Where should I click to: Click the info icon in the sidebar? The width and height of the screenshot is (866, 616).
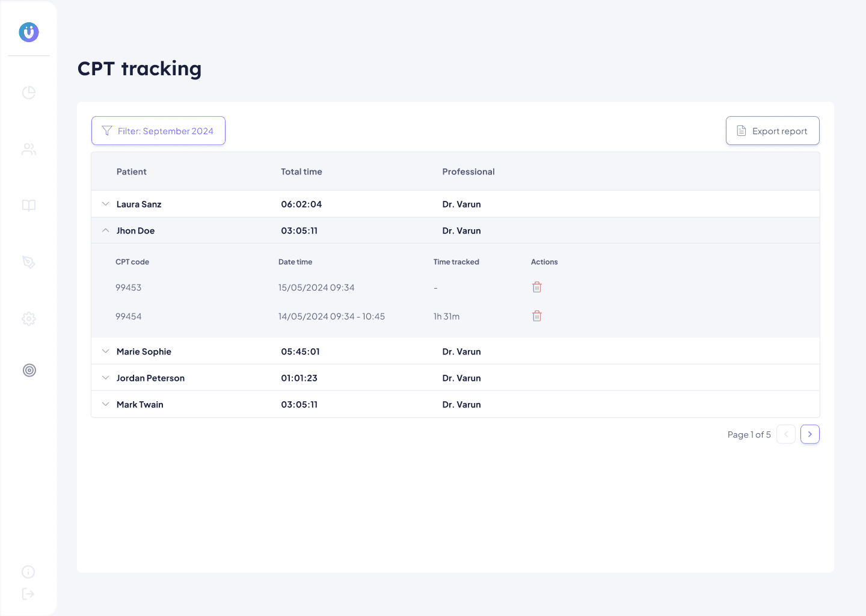click(28, 572)
